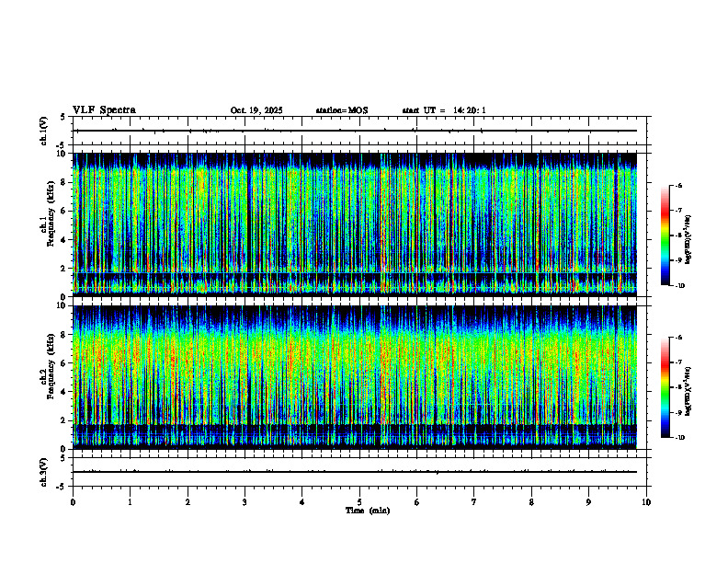Click the "-6" label on ch.2 colorbar

pyautogui.click(x=678, y=338)
